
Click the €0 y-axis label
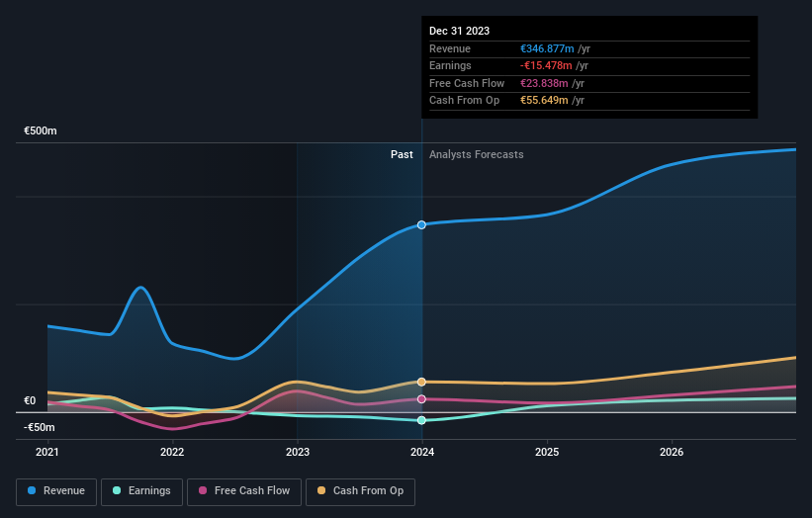[30, 400]
